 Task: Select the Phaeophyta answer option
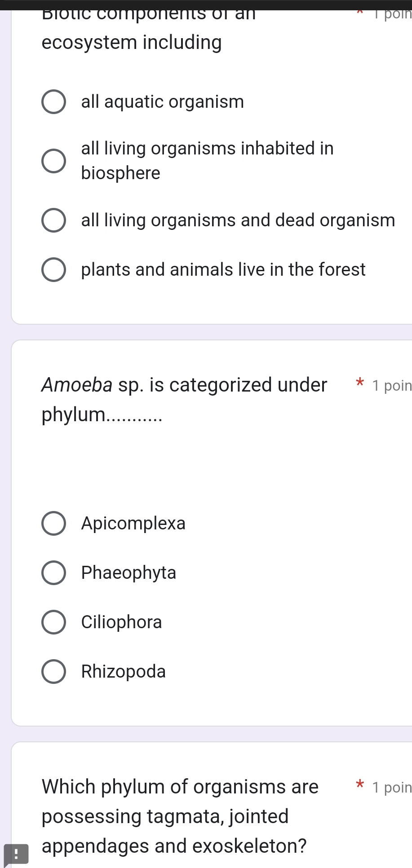tap(53, 572)
